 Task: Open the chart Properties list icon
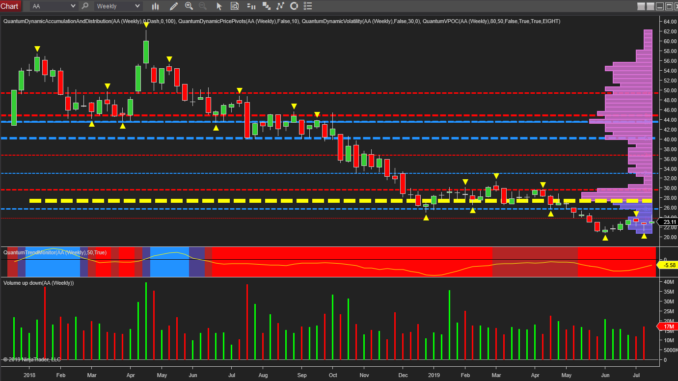(x=308, y=6)
